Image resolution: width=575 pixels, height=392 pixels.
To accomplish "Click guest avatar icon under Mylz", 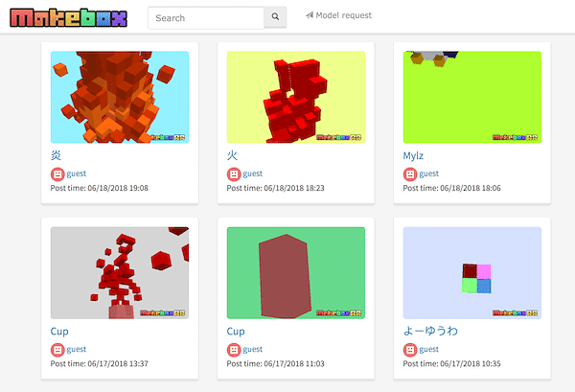I will pos(410,174).
